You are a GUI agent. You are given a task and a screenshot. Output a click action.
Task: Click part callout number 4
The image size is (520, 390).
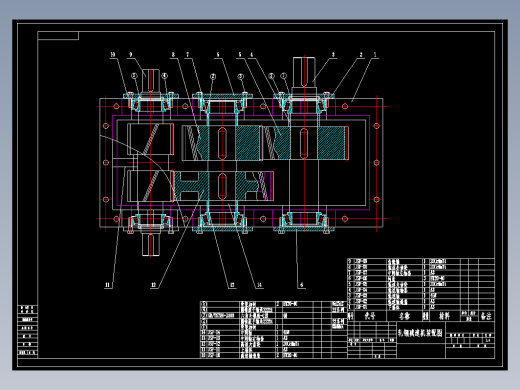tap(251, 55)
